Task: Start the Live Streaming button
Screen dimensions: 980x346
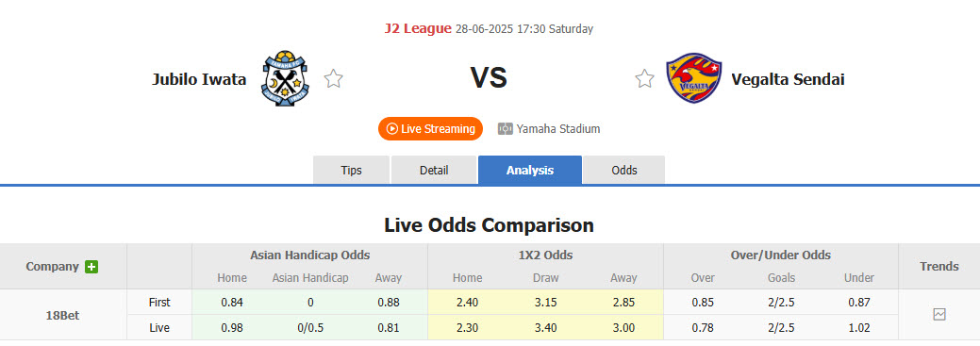Action: pos(431,128)
